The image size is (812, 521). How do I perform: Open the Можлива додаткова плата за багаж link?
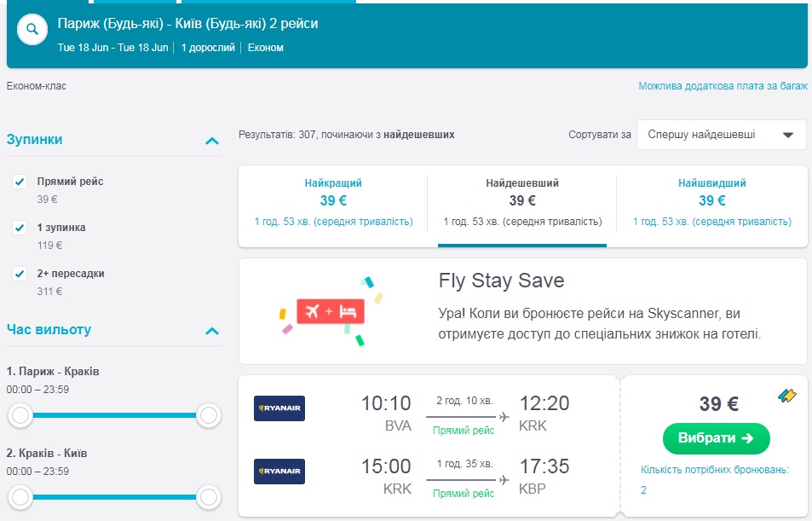click(723, 86)
